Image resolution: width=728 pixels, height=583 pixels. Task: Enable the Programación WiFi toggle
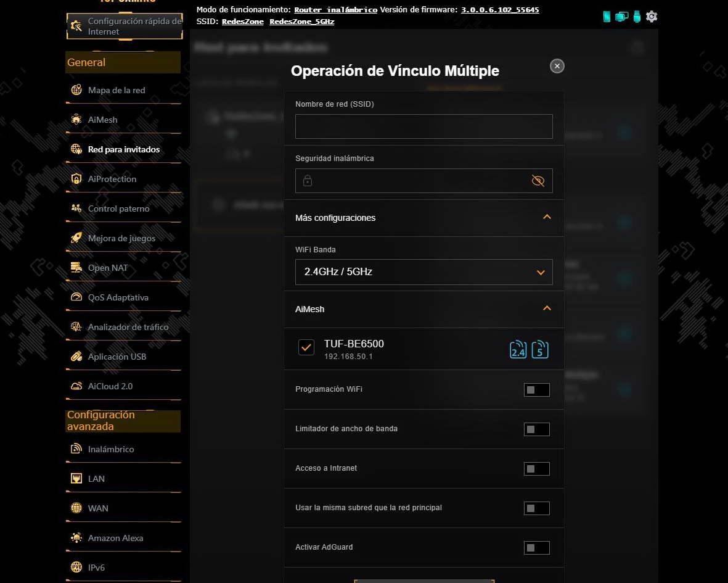pyautogui.click(x=537, y=390)
